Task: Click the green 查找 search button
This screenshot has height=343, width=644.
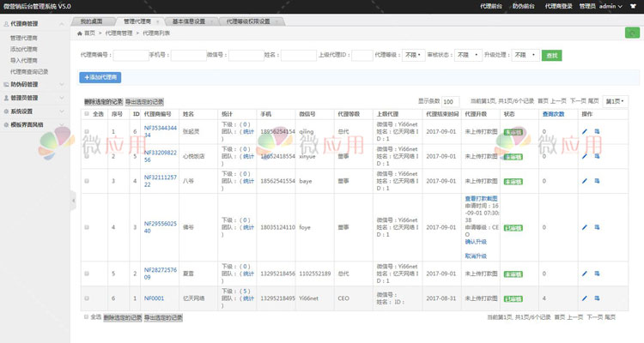Action: [x=552, y=56]
